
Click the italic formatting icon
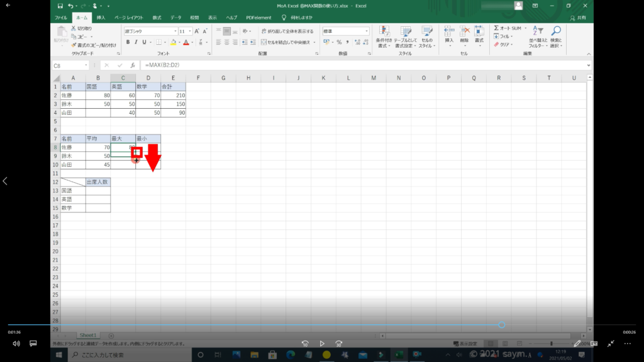[136, 42]
